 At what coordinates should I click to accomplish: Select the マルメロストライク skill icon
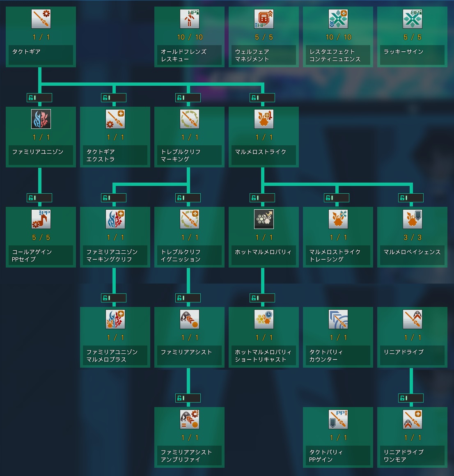(x=264, y=119)
